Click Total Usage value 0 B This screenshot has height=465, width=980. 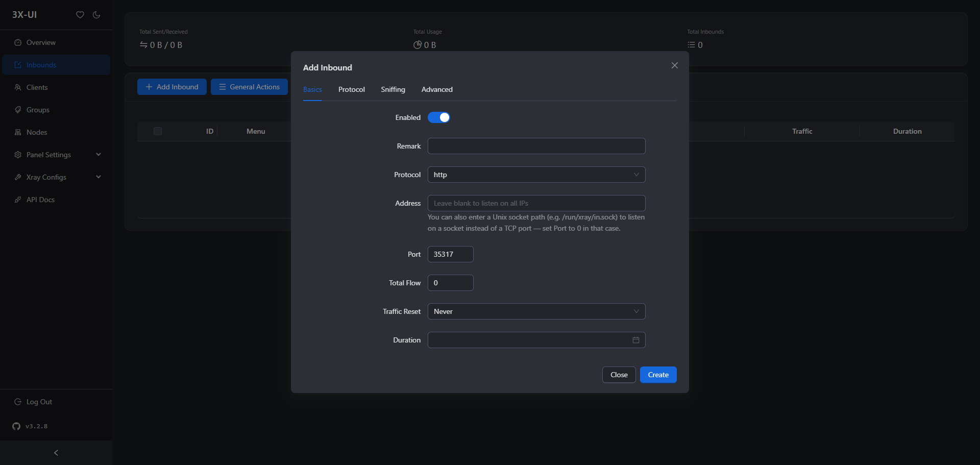pos(430,45)
